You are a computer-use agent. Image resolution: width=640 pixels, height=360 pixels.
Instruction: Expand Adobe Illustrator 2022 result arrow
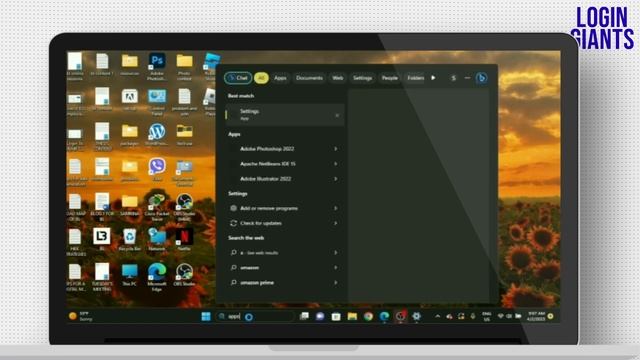point(336,179)
